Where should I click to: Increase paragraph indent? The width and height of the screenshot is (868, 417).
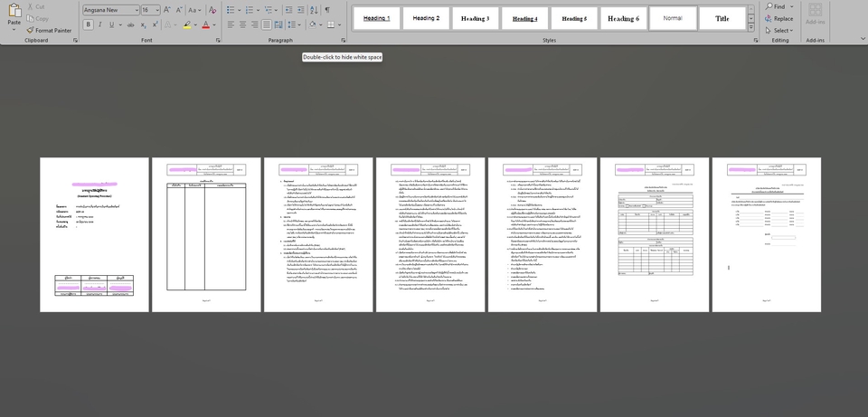[300, 10]
